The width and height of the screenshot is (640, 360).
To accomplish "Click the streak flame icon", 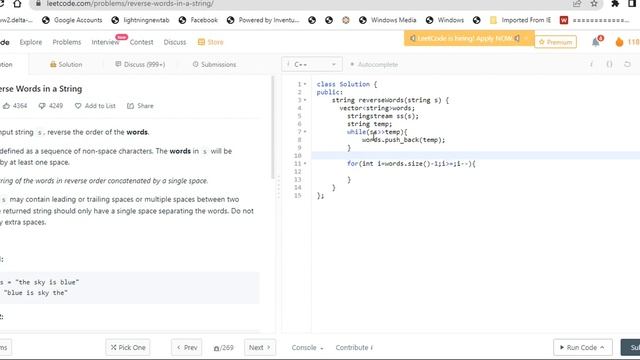I will click(619, 42).
